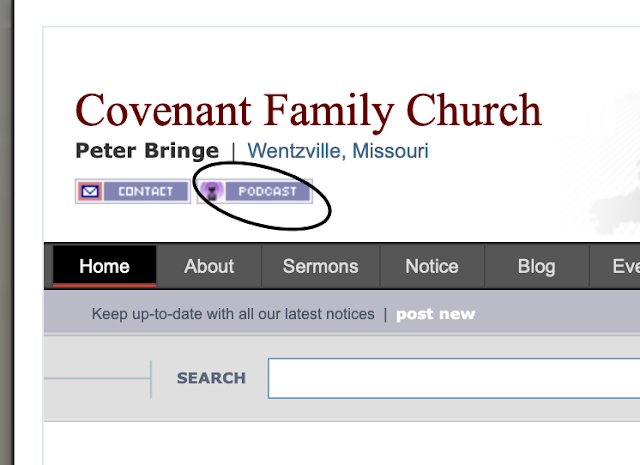Click the Covenant Family Church title
640x465 pixels.
coord(308,110)
